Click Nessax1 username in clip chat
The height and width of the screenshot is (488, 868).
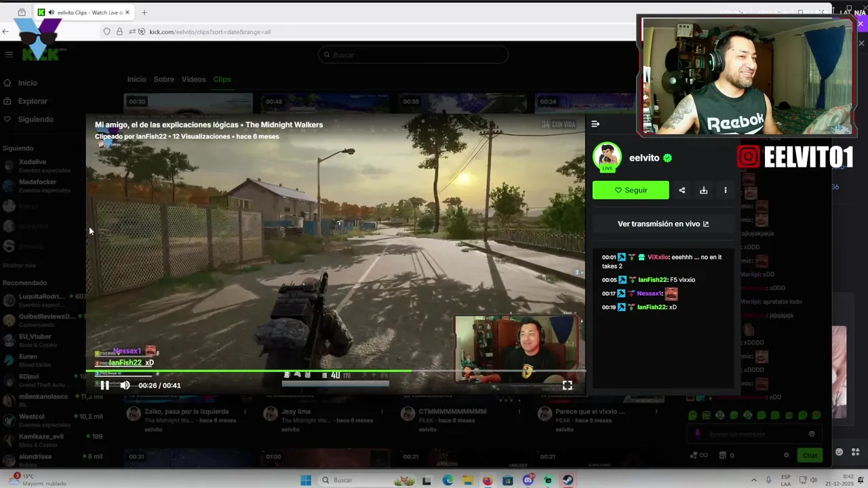tap(649, 293)
